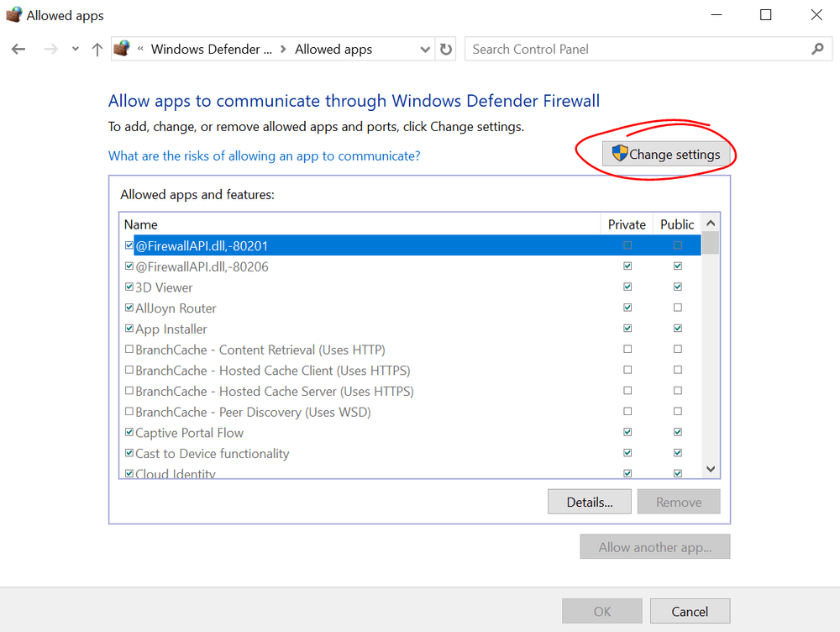Click the firewall icon in address bar
The image size is (840, 632).
pyautogui.click(x=122, y=49)
